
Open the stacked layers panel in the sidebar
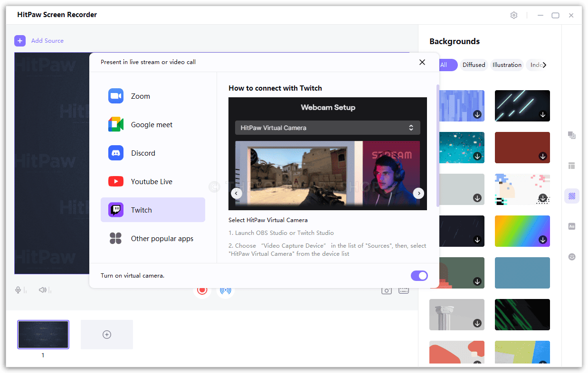(x=572, y=135)
